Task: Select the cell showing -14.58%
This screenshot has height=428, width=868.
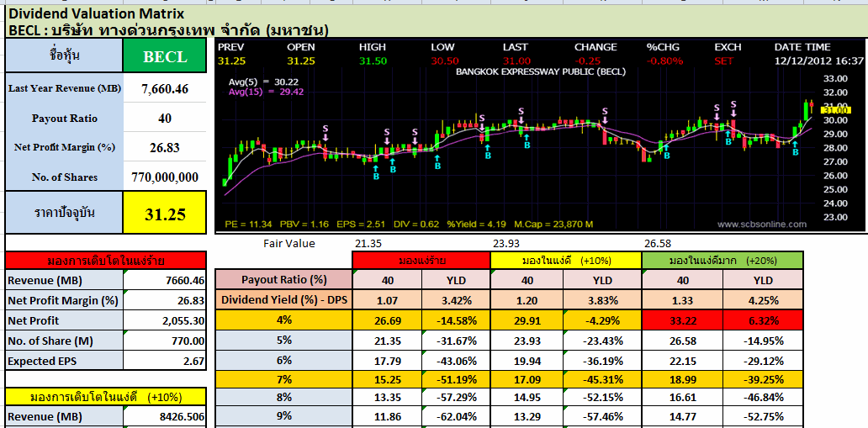Action: [x=456, y=320]
